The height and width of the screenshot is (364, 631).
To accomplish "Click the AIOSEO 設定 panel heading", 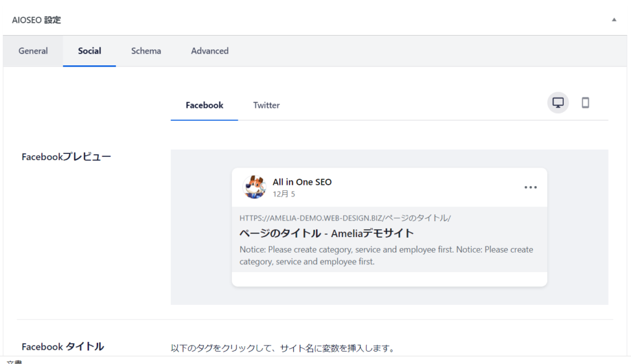I will pos(36,20).
